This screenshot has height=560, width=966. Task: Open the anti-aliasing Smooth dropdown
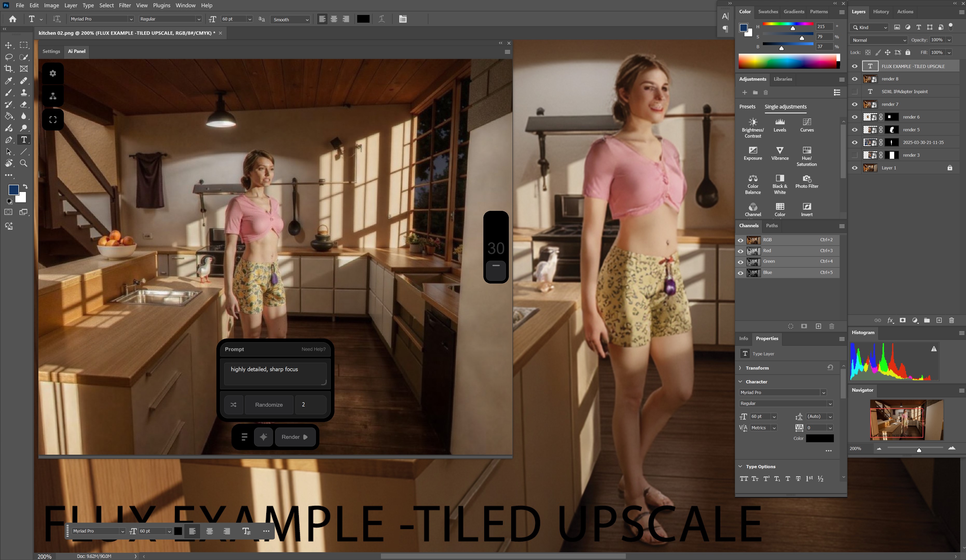pyautogui.click(x=291, y=19)
